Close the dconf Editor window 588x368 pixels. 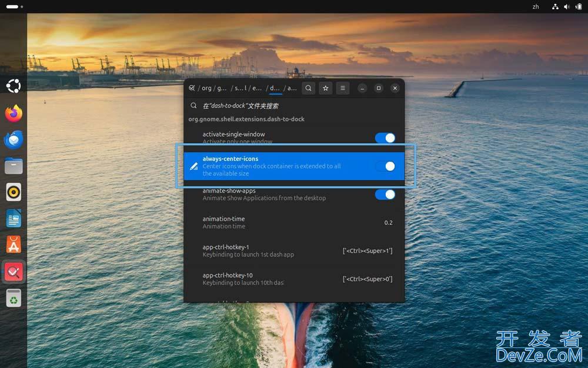coord(395,88)
